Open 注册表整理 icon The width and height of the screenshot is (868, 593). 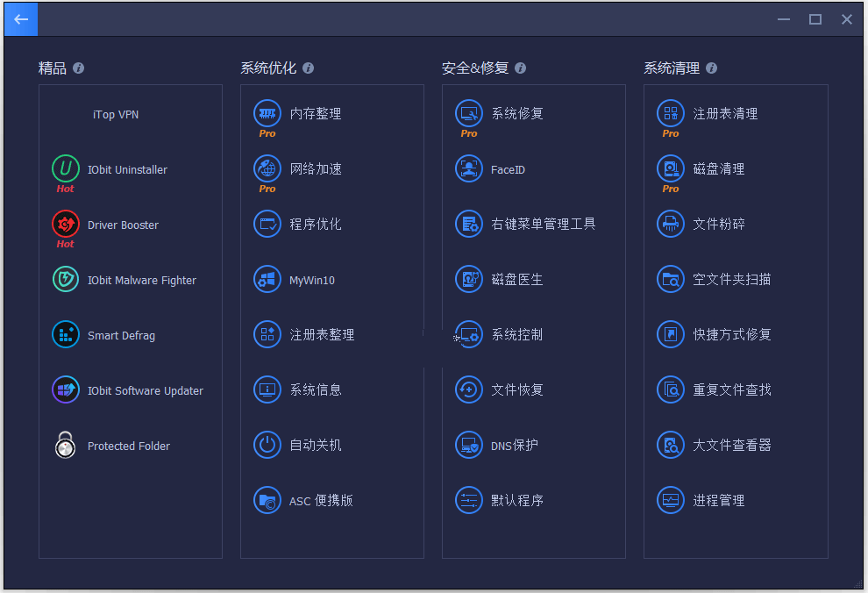267,334
